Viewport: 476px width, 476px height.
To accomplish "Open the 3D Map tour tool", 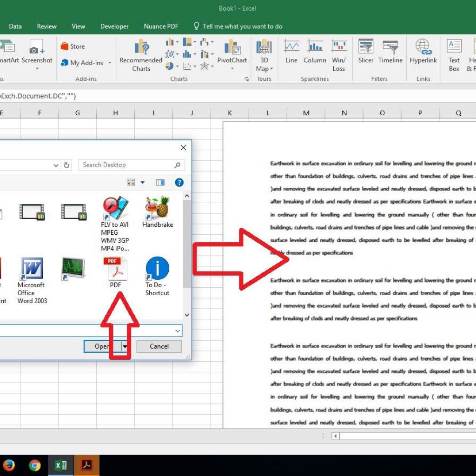I will (264, 58).
